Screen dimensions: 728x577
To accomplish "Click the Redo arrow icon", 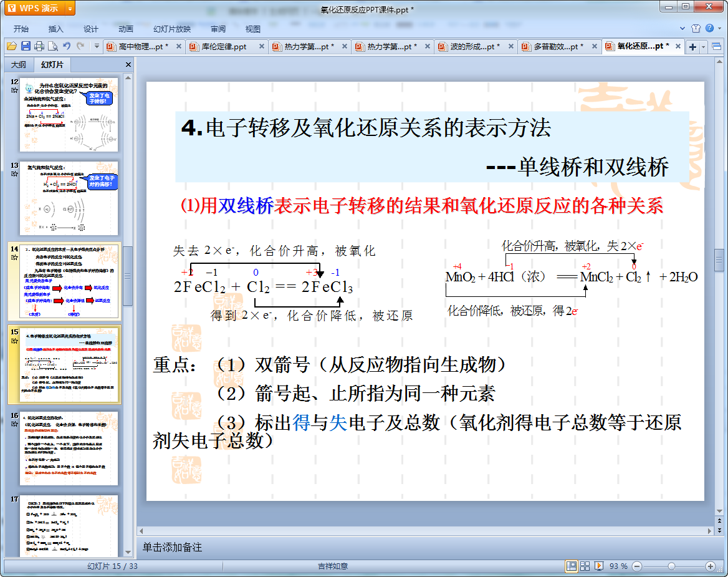I will [81, 46].
